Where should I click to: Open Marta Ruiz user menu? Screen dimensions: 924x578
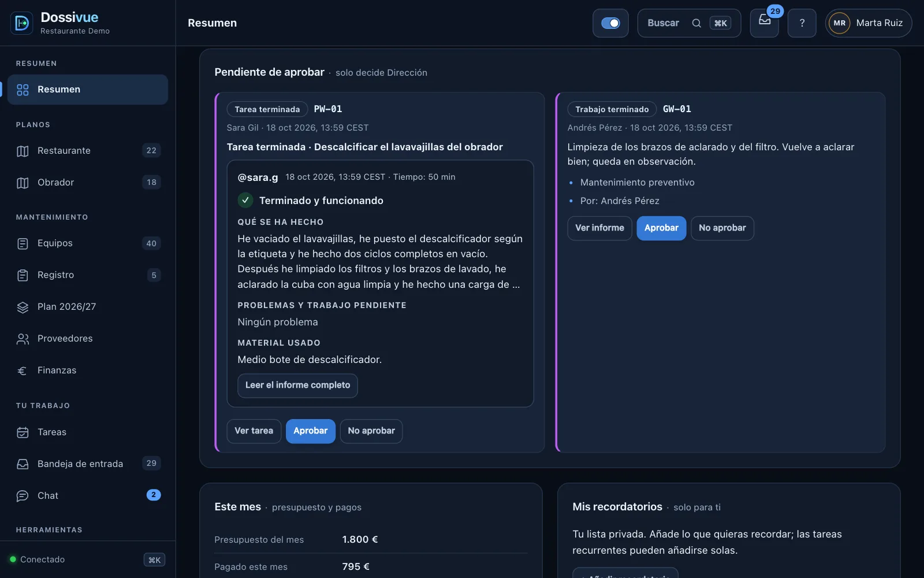pyautogui.click(x=869, y=23)
